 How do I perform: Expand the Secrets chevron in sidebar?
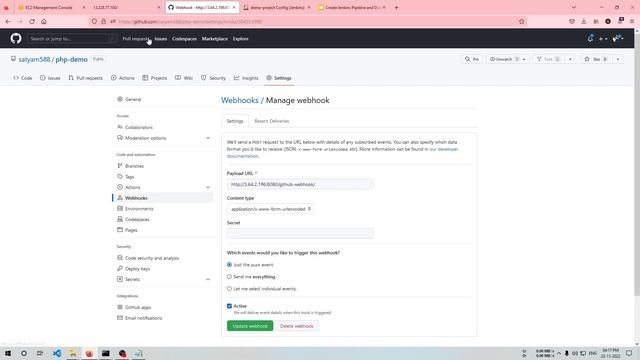click(x=208, y=279)
